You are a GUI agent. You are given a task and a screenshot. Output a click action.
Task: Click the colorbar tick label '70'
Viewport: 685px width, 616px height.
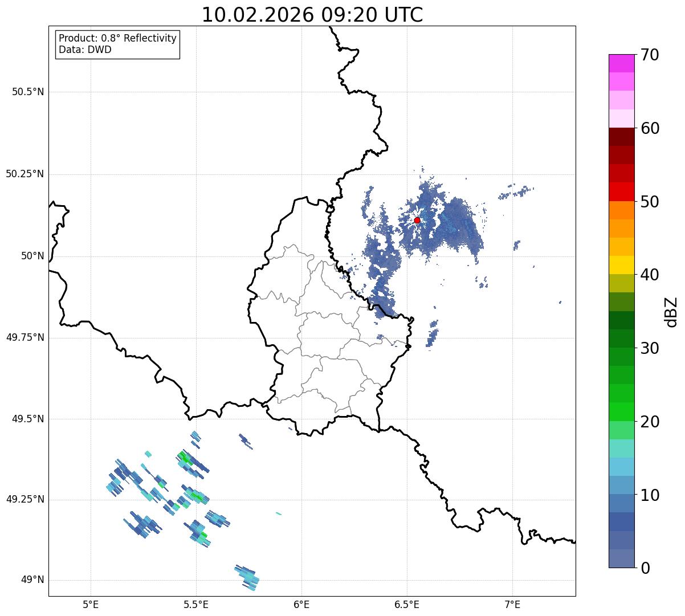pos(650,55)
